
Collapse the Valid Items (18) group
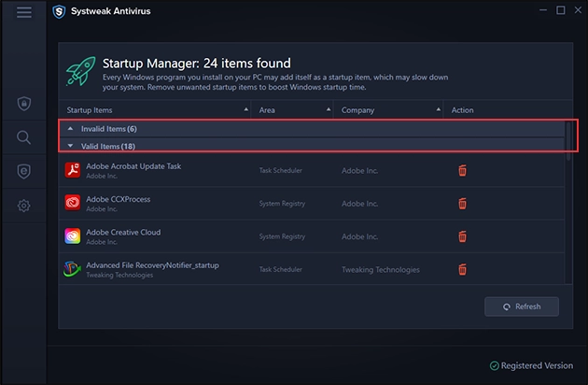point(108,146)
